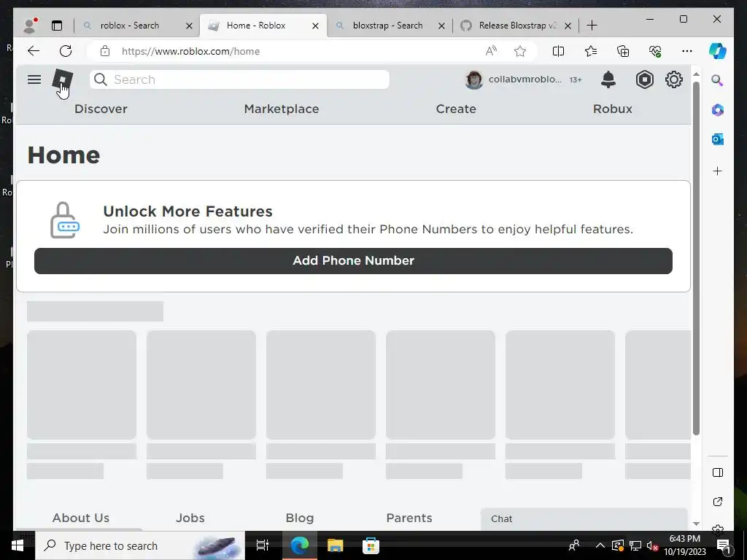The width and height of the screenshot is (747, 560).
Task: Open Edge split screen view
Action: (x=558, y=51)
